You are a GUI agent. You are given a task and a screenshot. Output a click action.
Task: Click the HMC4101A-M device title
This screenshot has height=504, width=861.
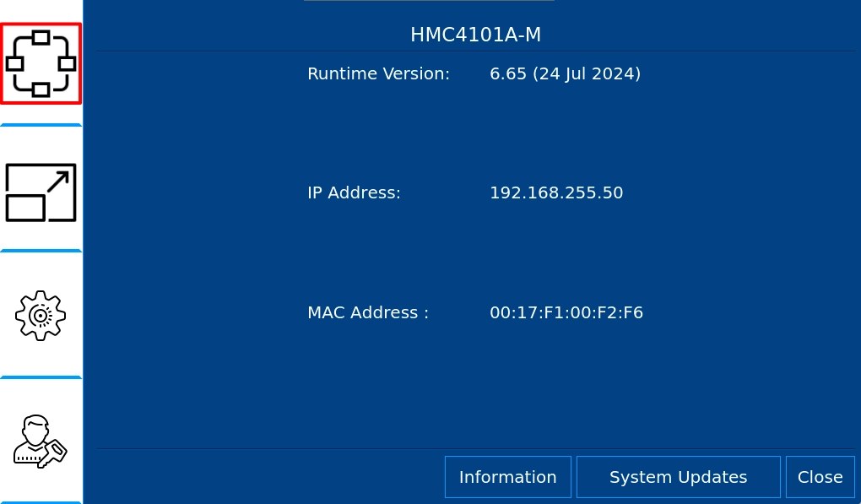point(475,35)
